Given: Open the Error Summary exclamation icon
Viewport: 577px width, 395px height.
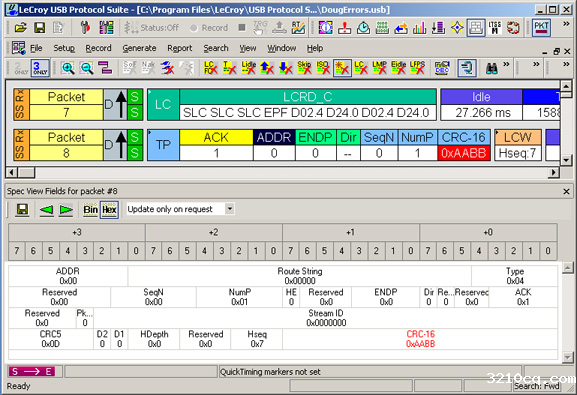Looking at the screenshot, I should 344,28.
